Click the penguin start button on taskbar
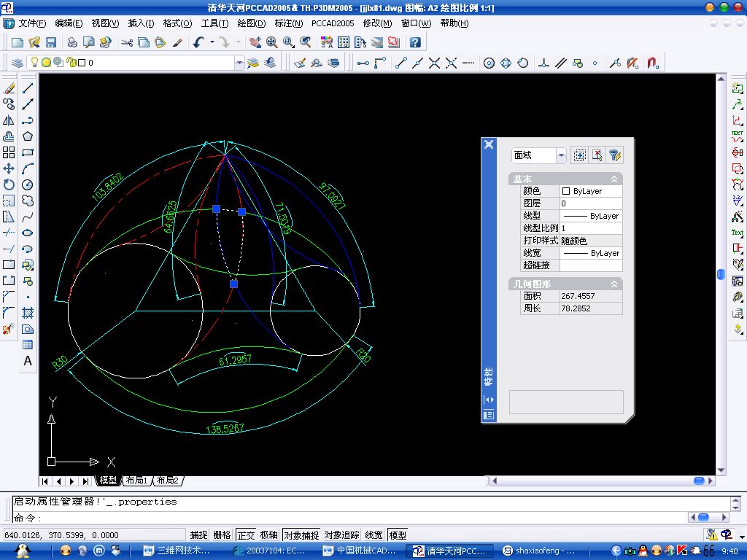Viewport: 747px width, 560px height. click(x=23, y=551)
